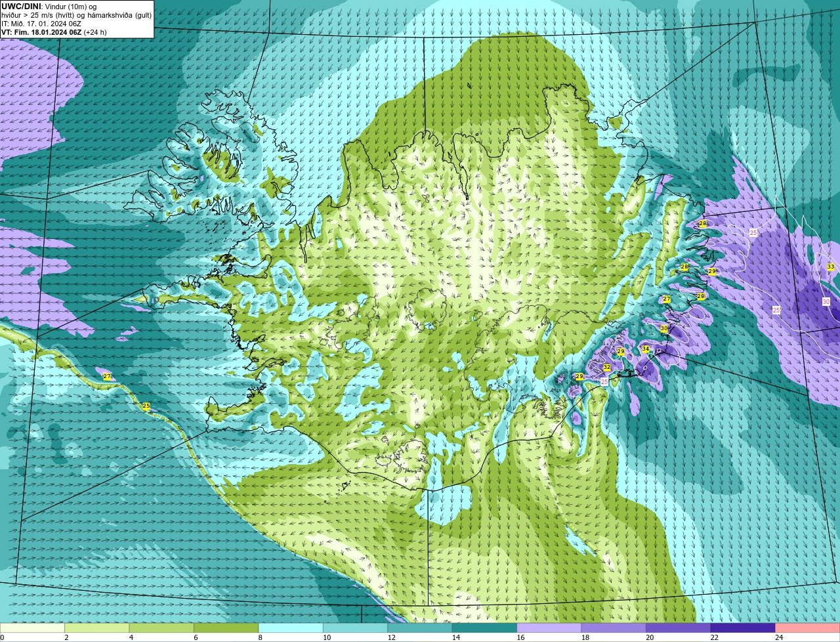Select the 20–22 m/s violet swatch

pos(679,628)
